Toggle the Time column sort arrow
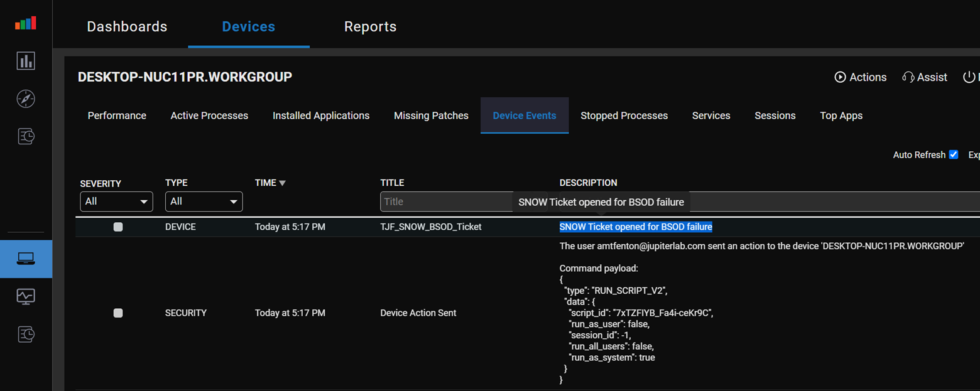The image size is (980, 391). [282, 183]
